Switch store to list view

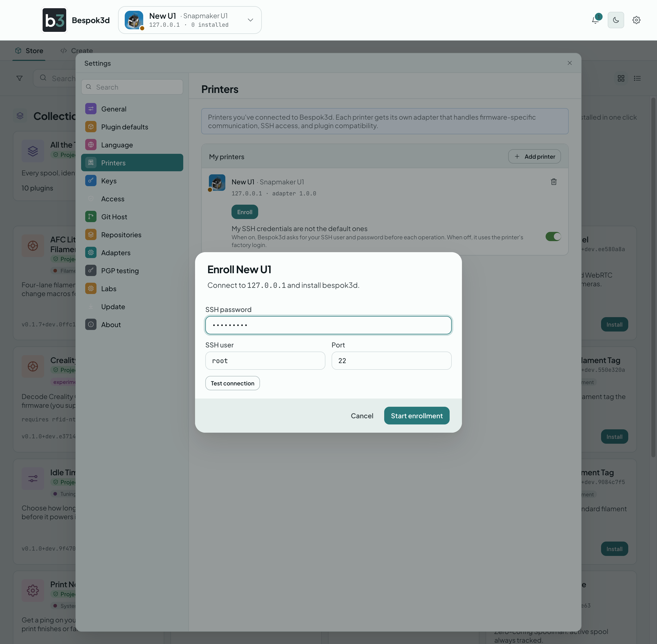pos(637,78)
